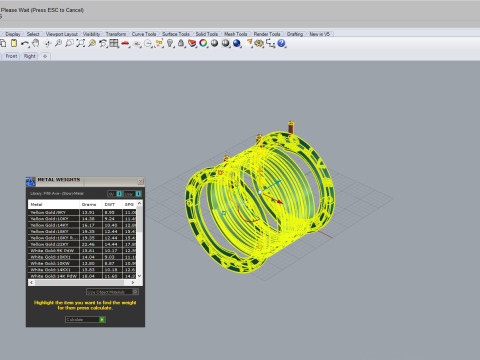Viewport: 480px width, 360px height.
Task: Open the Render Tools tab
Action: point(267,34)
